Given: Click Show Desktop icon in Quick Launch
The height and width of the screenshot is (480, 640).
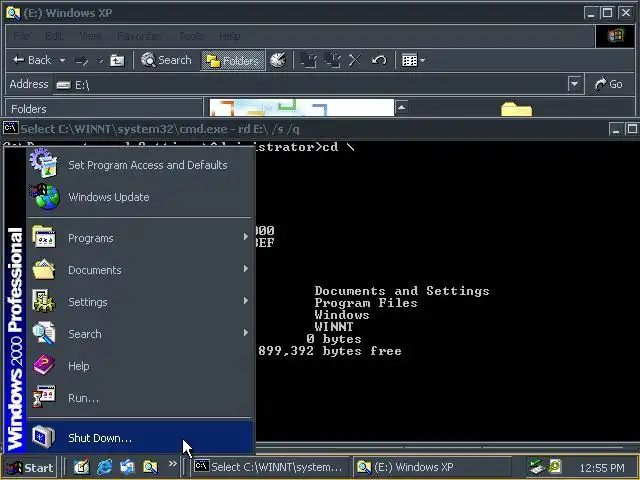Looking at the screenshot, I should pos(81,467).
